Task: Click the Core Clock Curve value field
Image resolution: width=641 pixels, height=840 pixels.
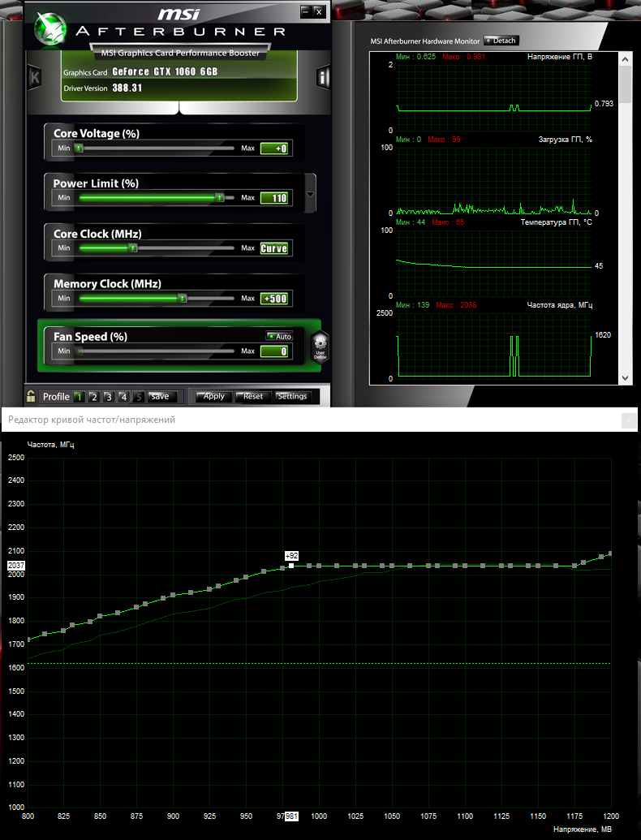Action: (274, 248)
